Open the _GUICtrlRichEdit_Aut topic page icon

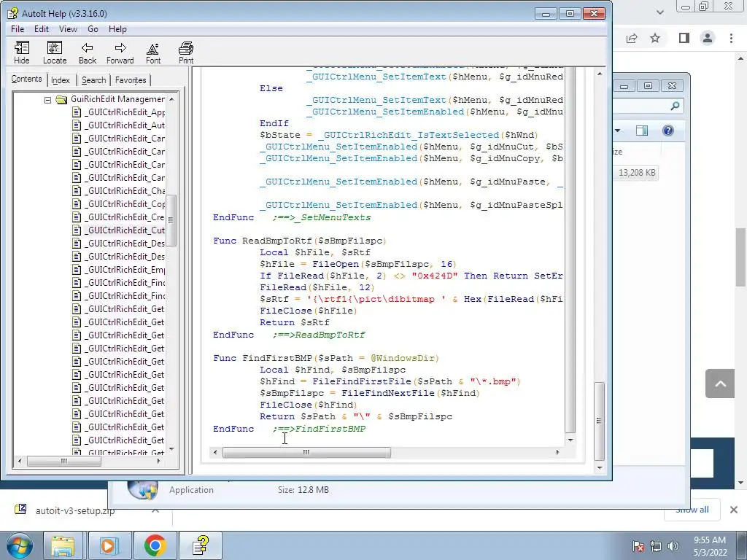click(x=77, y=125)
